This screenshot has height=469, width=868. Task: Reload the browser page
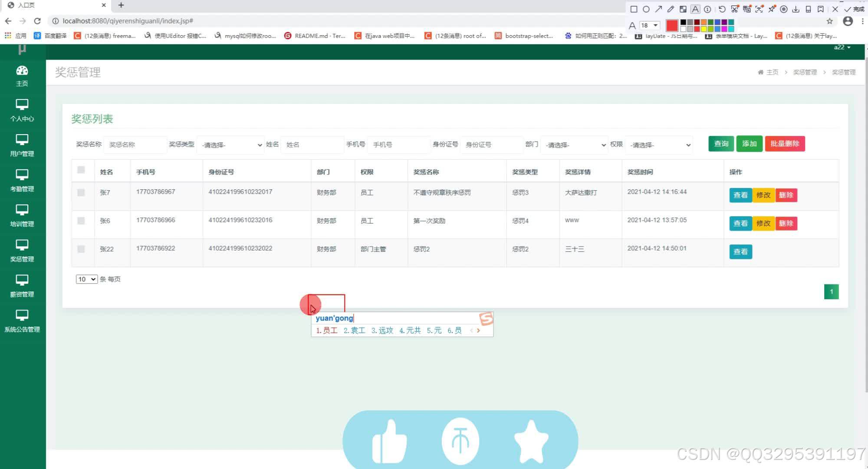click(37, 21)
